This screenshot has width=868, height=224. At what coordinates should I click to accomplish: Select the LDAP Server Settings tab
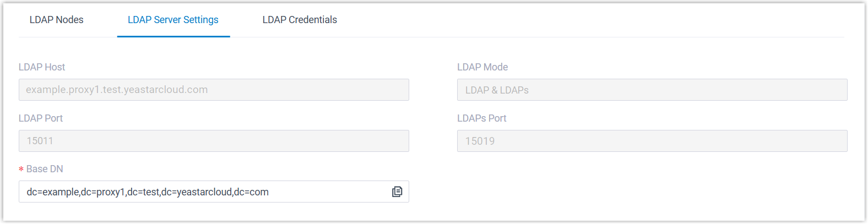(x=173, y=20)
